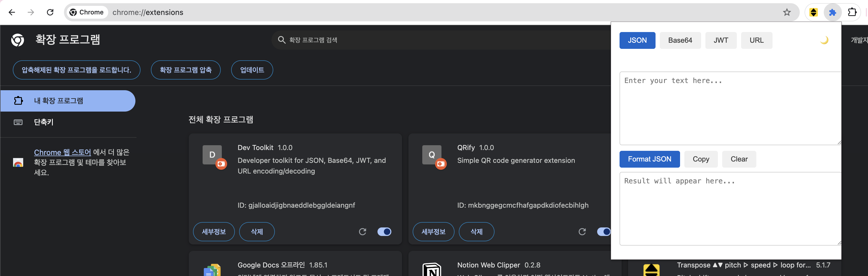
Task: Toggle dark mode moon icon in popup
Action: 824,40
